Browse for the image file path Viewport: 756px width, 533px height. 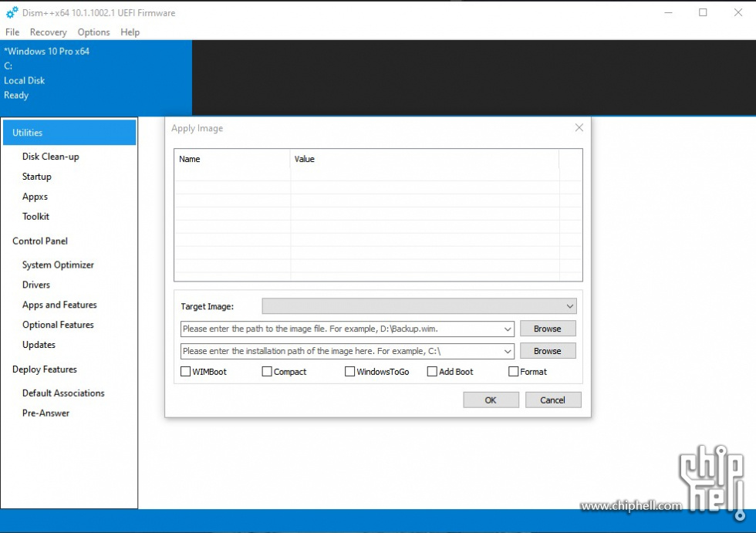[x=548, y=329]
